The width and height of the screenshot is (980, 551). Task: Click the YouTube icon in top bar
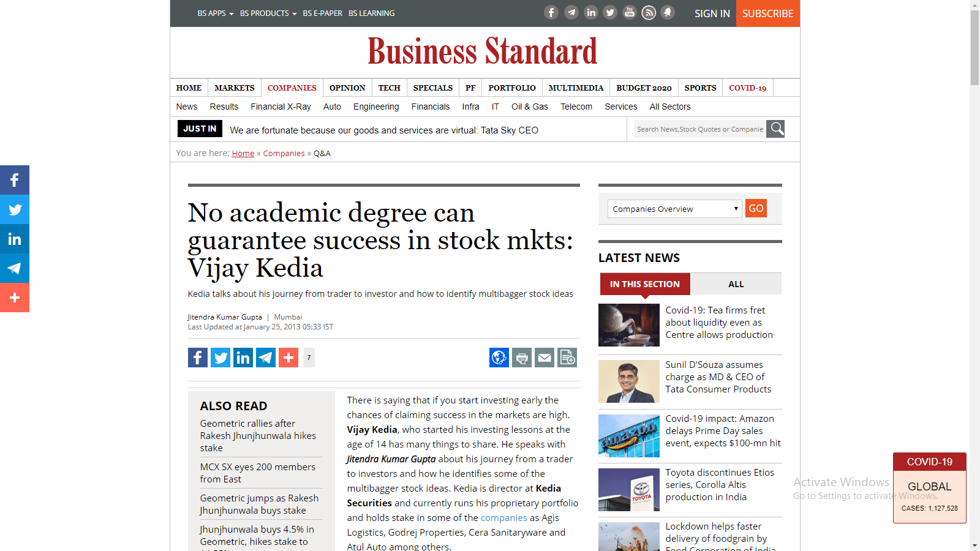pyautogui.click(x=629, y=12)
